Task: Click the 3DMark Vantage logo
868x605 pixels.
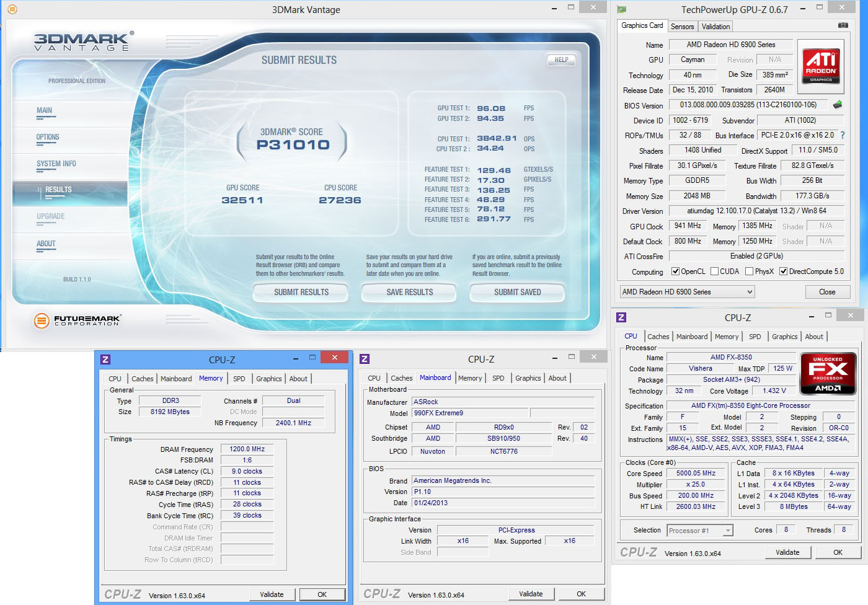Action: pyautogui.click(x=83, y=41)
